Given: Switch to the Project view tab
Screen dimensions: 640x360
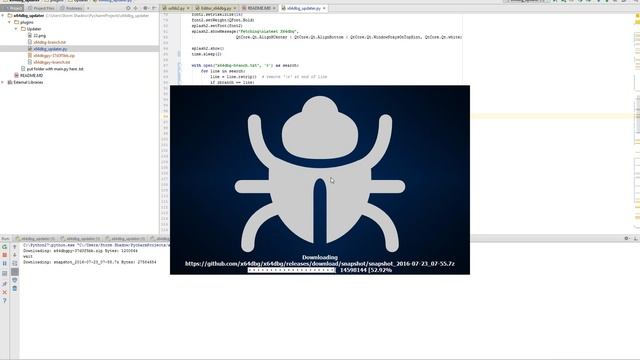Looking at the screenshot, I should point(12,8).
